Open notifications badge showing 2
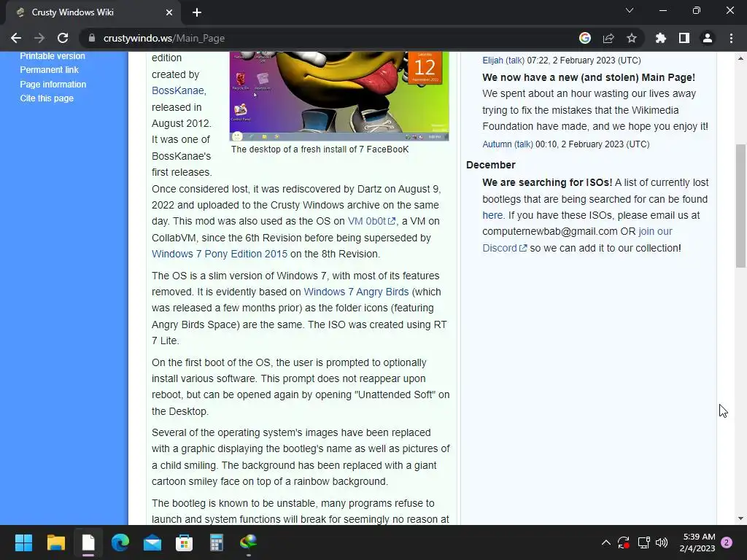This screenshot has width=747, height=560. click(727, 542)
